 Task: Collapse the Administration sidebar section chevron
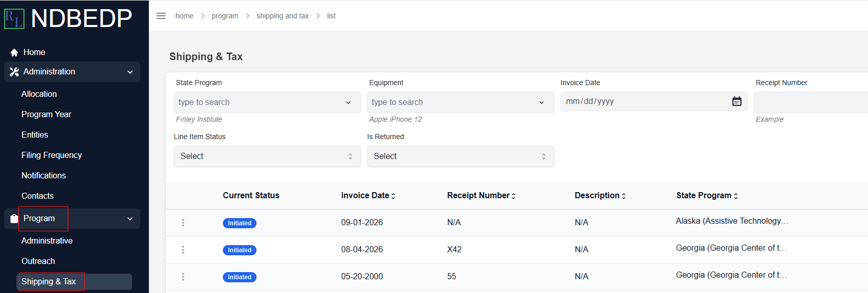click(x=130, y=72)
